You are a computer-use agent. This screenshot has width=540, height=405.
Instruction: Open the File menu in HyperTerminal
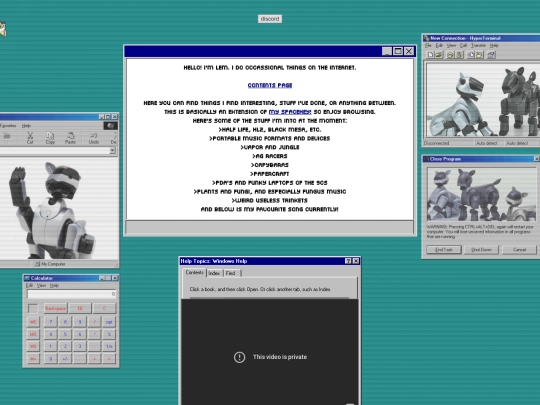click(428, 45)
